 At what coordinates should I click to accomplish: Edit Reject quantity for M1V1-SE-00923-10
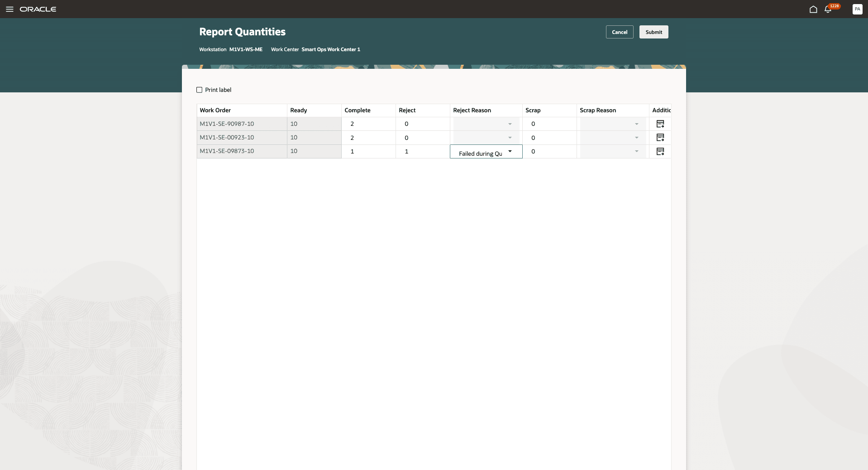(x=423, y=138)
